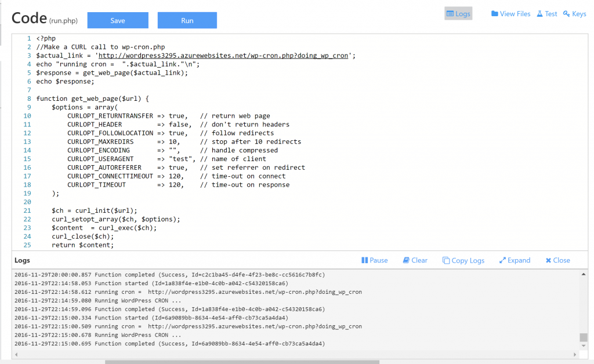
Task: Click the Run button
Action: pos(187,20)
